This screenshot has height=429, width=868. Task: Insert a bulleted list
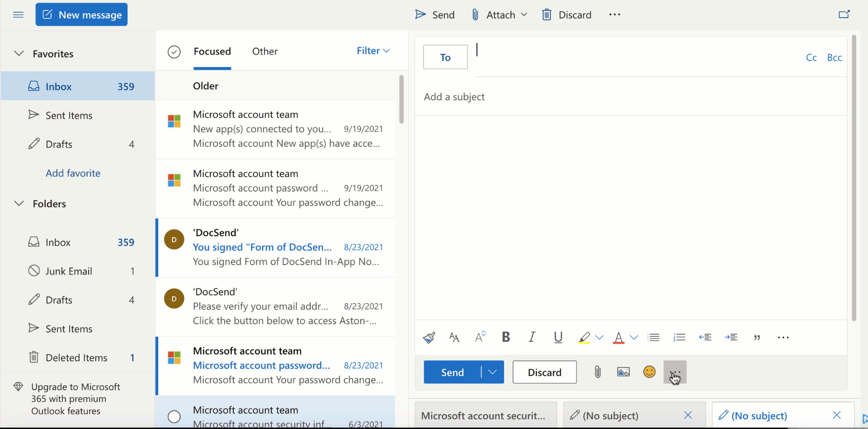(x=653, y=337)
